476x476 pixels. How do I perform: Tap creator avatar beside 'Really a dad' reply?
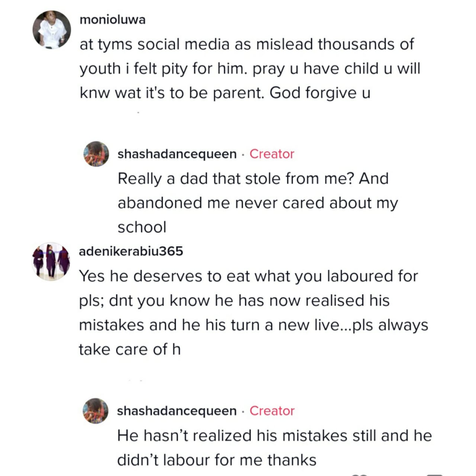click(96, 154)
